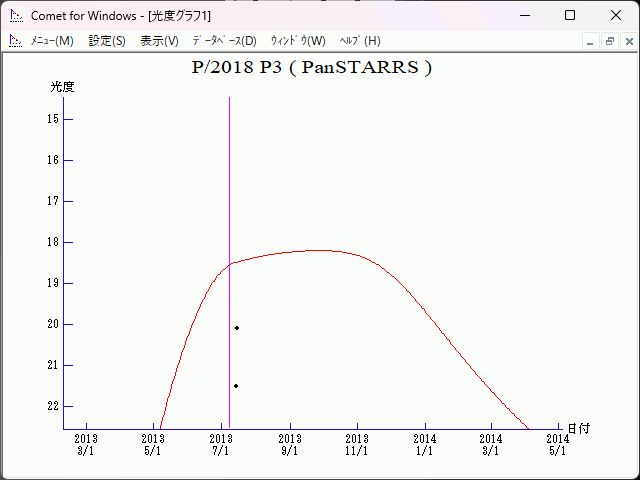
Task: Open the ウィンドウ(W) window menu
Action: pos(298,41)
